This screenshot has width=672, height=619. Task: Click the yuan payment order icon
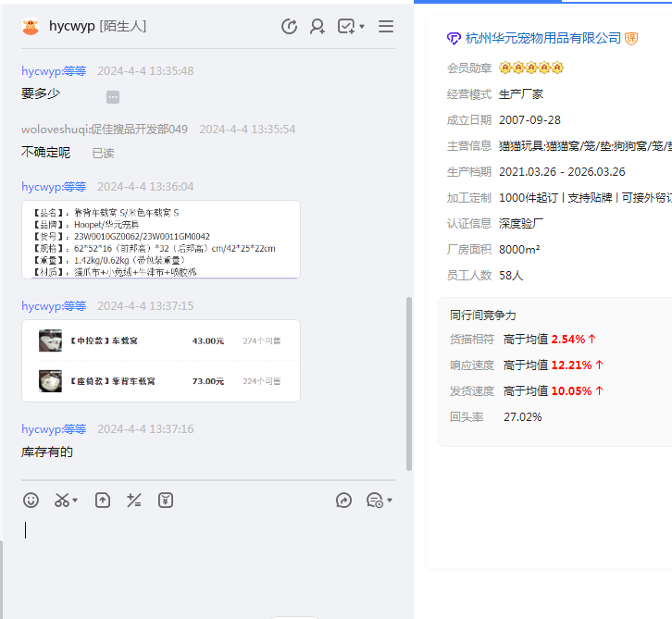coord(166,501)
